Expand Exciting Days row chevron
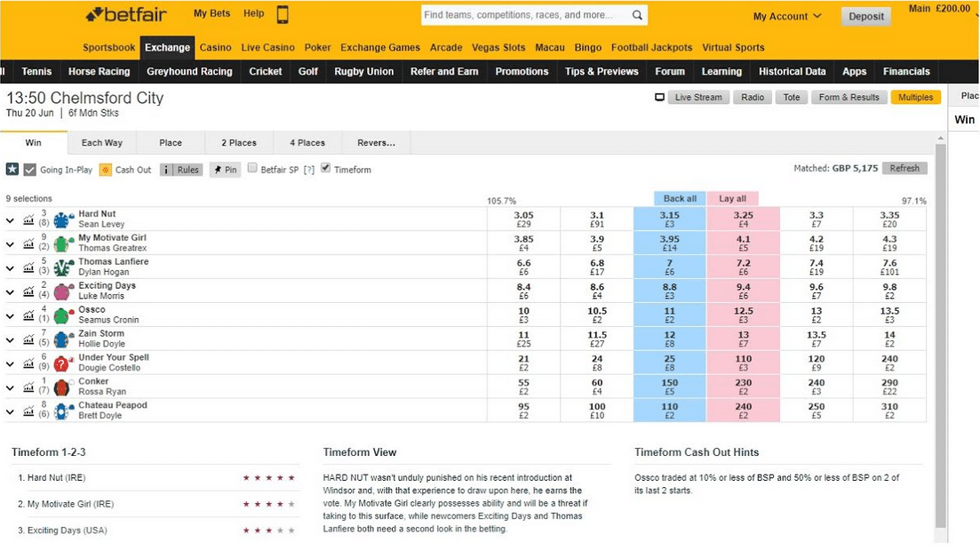 [10, 292]
